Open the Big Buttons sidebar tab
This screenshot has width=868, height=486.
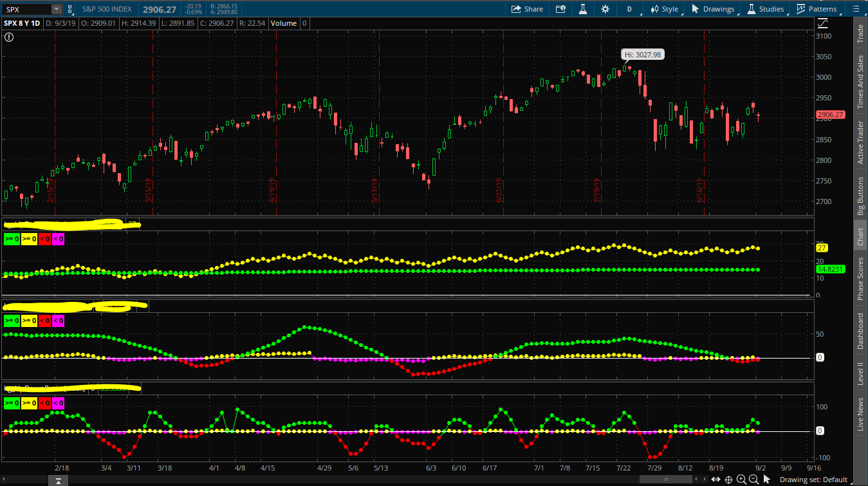tap(860, 196)
